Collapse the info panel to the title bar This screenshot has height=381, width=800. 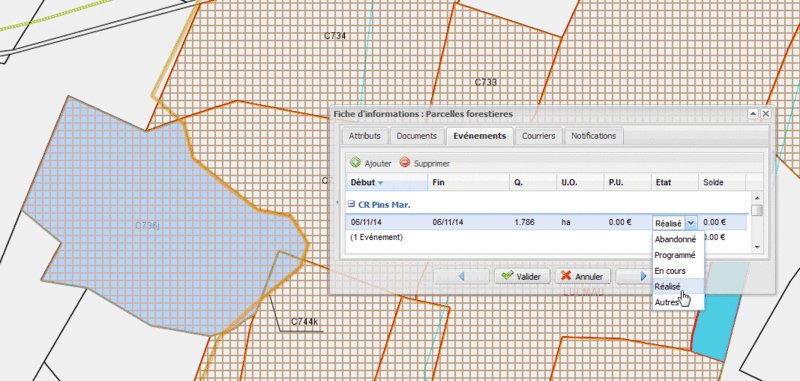click(752, 114)
